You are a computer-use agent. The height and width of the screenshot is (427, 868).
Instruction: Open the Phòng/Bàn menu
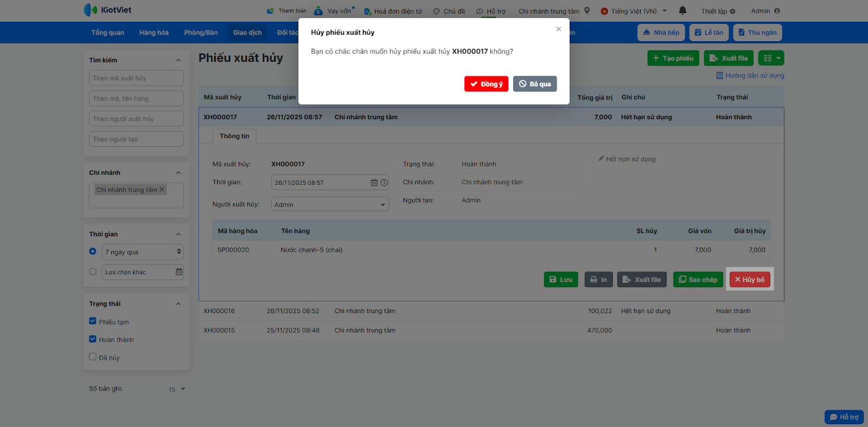pyautogui.click(x=201, y=33)
